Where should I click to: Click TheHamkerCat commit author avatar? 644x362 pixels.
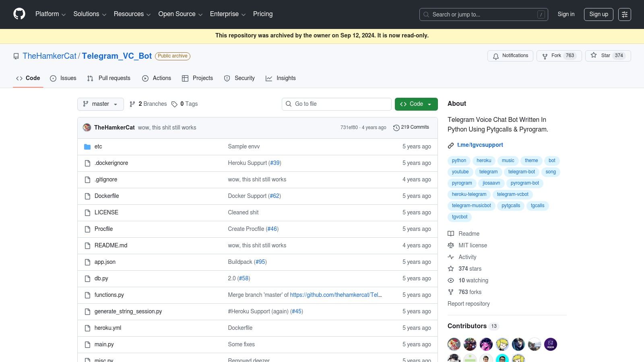[87, 128]
